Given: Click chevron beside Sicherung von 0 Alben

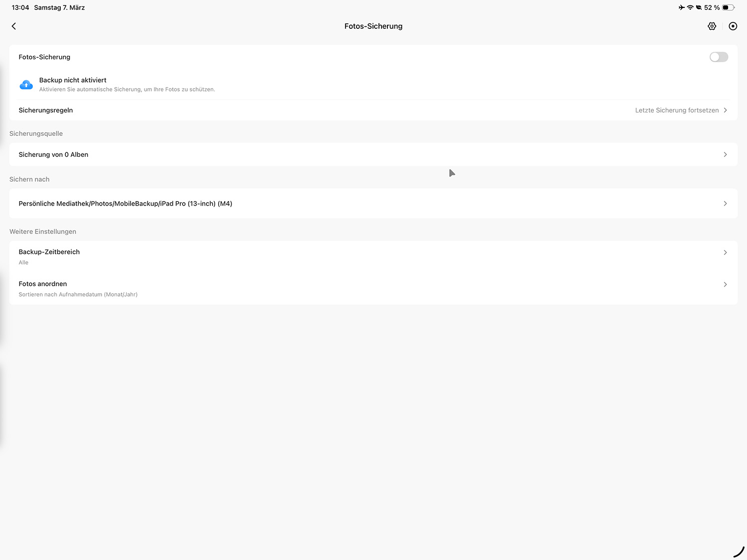Looking at the screenshot, I should coord(725,155).
